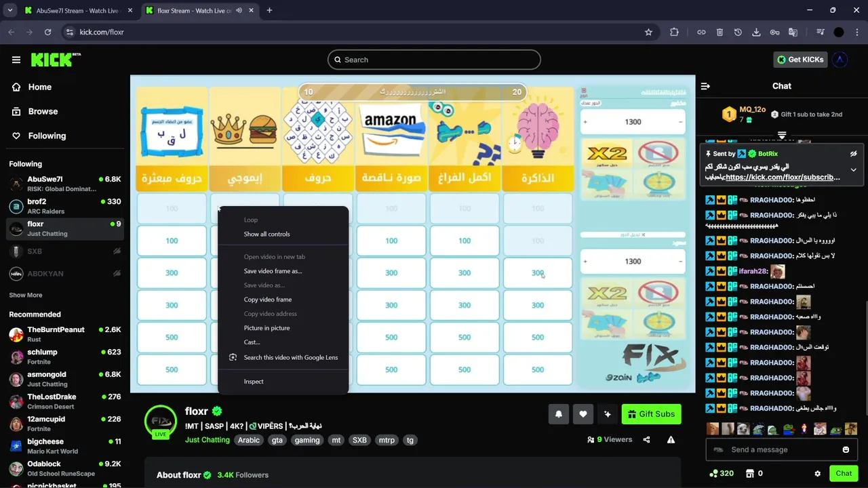The width and height of the screenshot is (868, 488).
Task: Expand the pinned BotRix message chevron
Action: pyautogui.click(x=854, y=170)
